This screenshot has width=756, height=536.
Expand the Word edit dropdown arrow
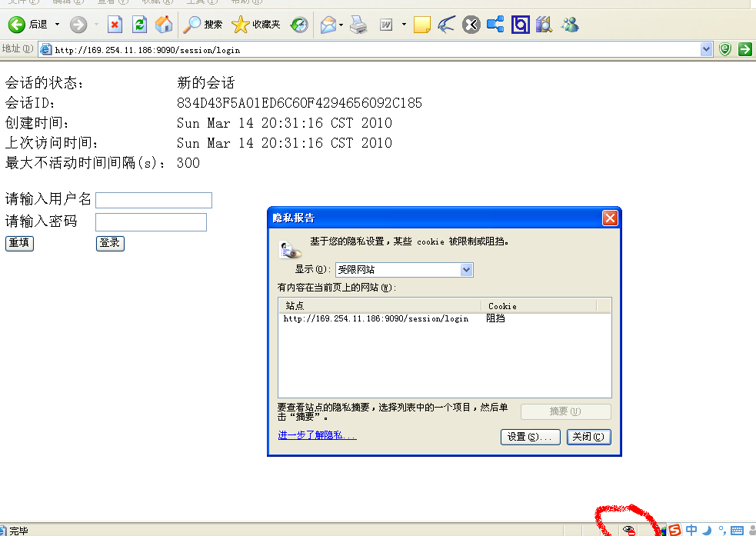pyautogui.click(x=404, y=24)
